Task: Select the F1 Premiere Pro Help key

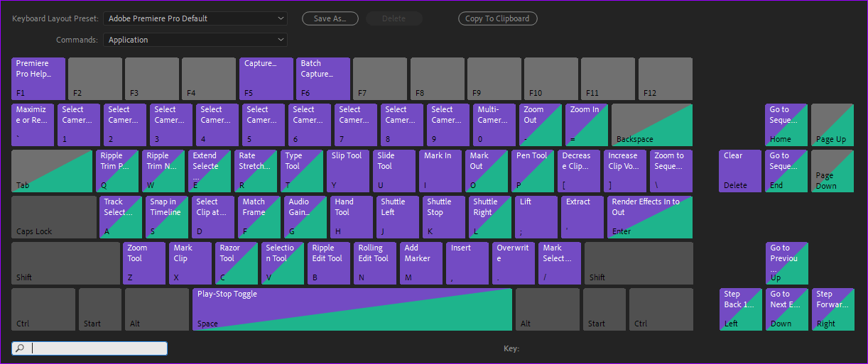Action: (x=38, y=79)
